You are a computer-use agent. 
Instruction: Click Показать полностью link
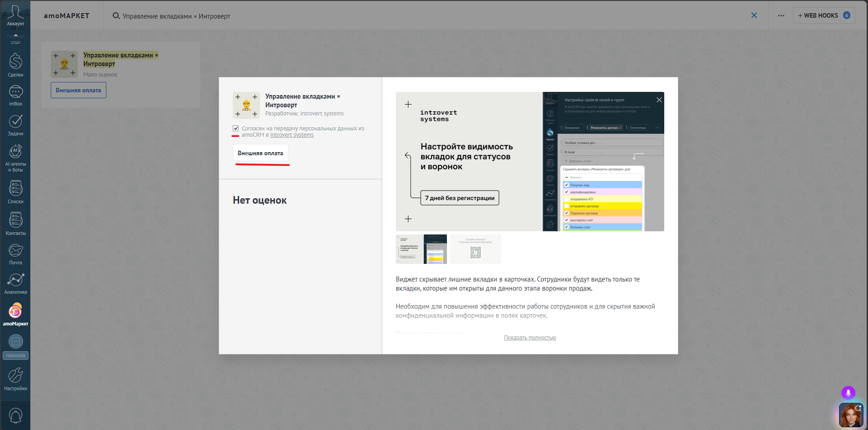(x=530, y=338)
